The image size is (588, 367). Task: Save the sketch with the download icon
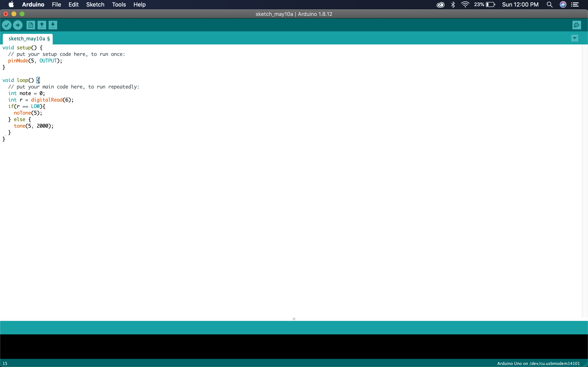53,25
